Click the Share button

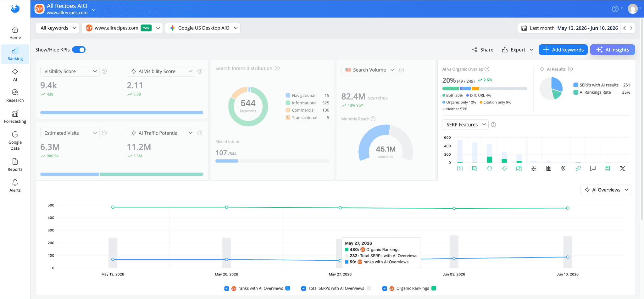483,50
